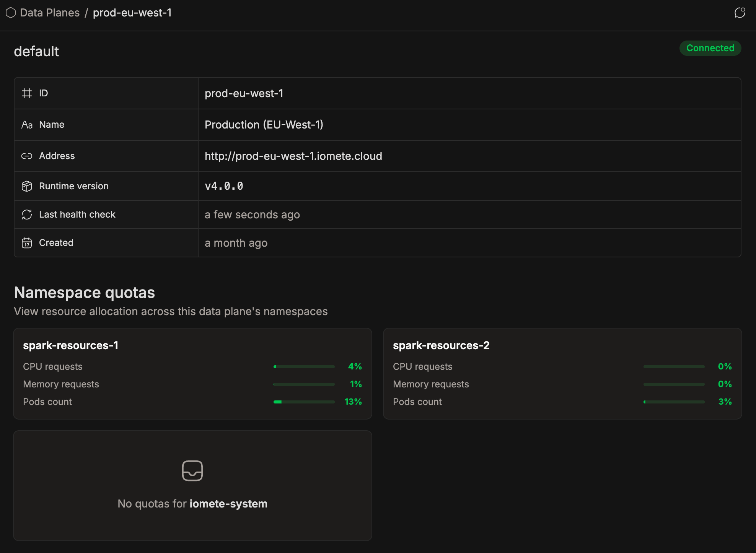Screen dimensions: 756x553
Task: Click the 13% pods count value
Action: point(353,402)
